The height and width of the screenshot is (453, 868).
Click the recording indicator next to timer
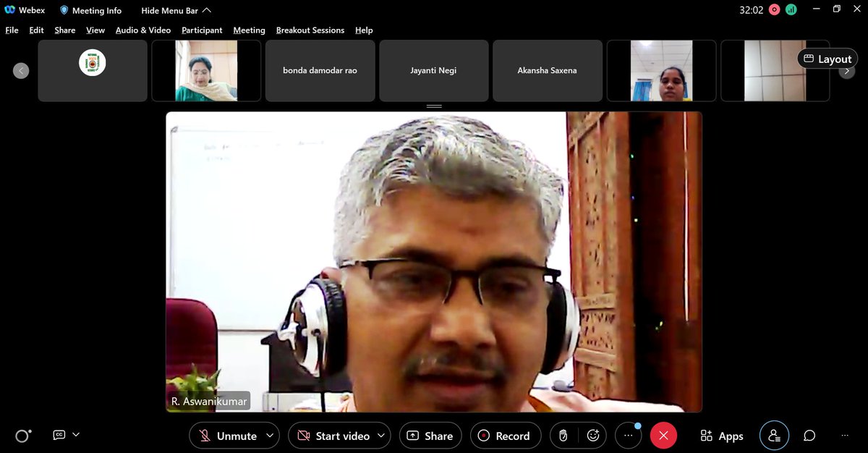tap(775, 9)
